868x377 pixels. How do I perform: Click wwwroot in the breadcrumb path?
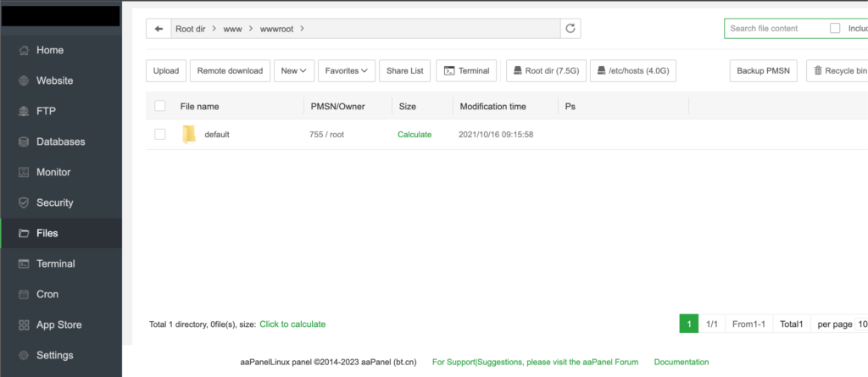point(277,29)
